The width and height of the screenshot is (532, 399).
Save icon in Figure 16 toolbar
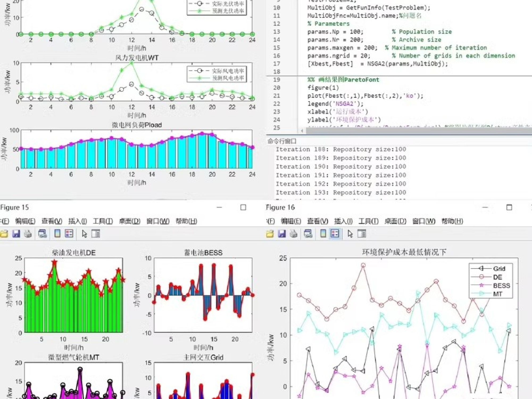(x=282, y=234)
